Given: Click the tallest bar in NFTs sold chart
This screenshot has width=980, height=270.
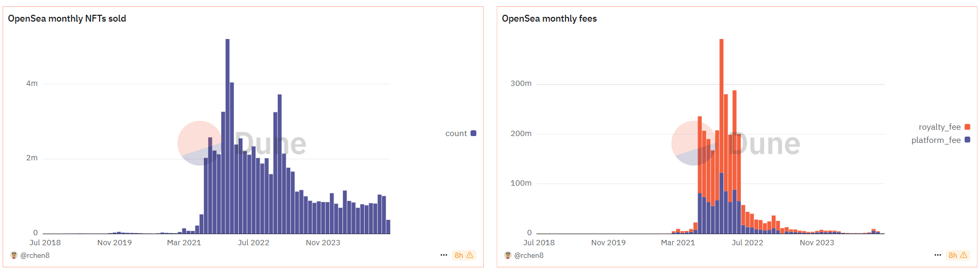Looking at the screenshot, I should [x=228, y=136].
